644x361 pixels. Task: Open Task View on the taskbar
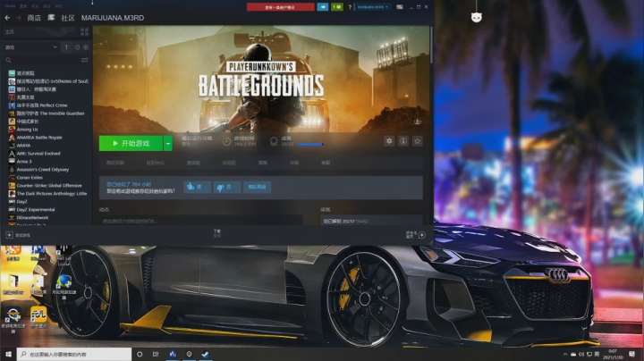coord(156,354)
